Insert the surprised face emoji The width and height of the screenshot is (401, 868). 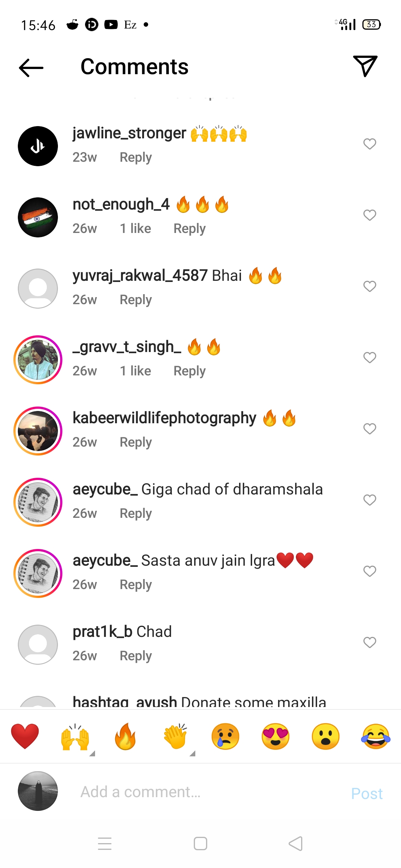(326, 736)
